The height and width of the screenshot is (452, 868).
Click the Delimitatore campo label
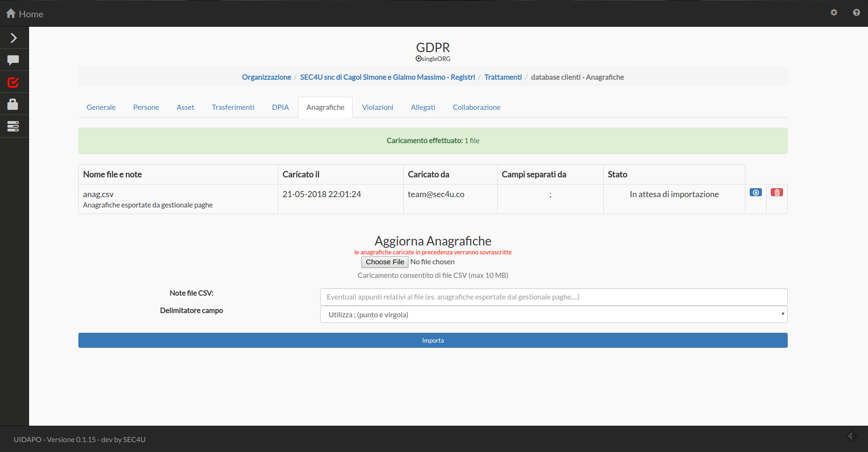click(192, 310)
